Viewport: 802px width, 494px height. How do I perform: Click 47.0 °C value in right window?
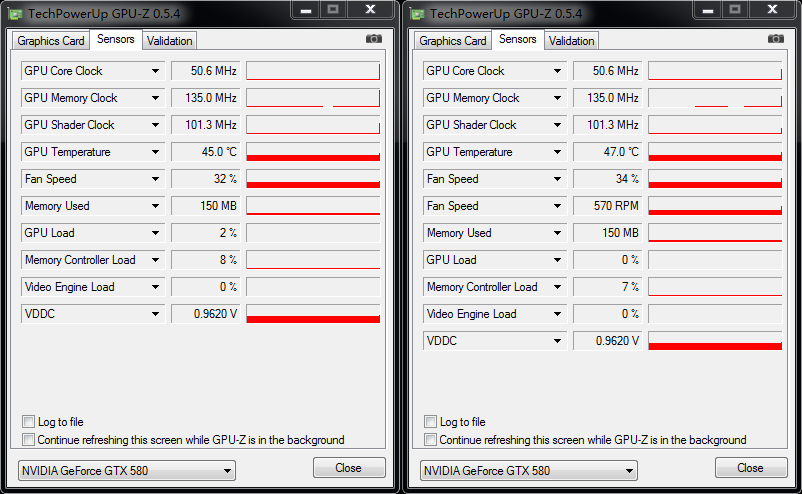pos(608,152)
